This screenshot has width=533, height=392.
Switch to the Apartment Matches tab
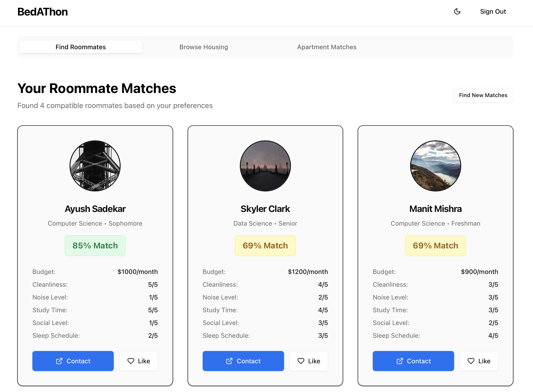coord(326,47)
